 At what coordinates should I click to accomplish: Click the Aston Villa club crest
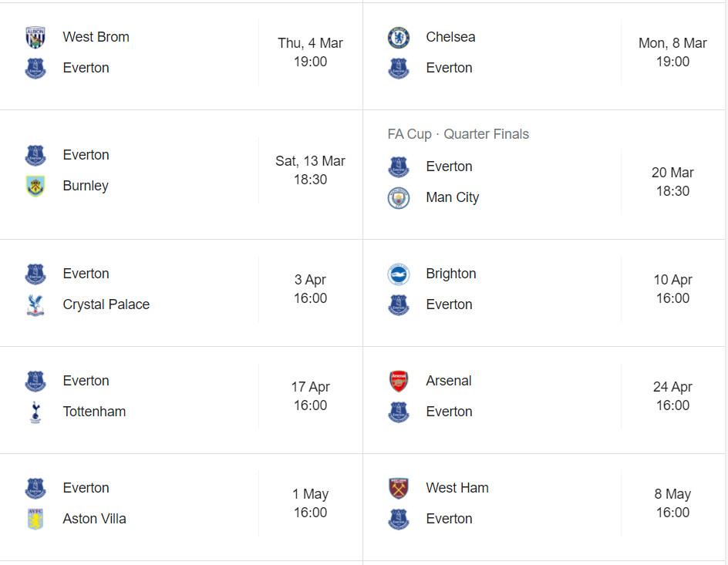coord(35,519)
